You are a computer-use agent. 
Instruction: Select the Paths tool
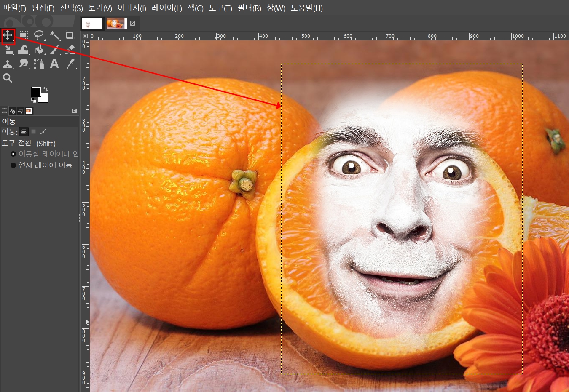pyautogui.click(x=39, y=64)
